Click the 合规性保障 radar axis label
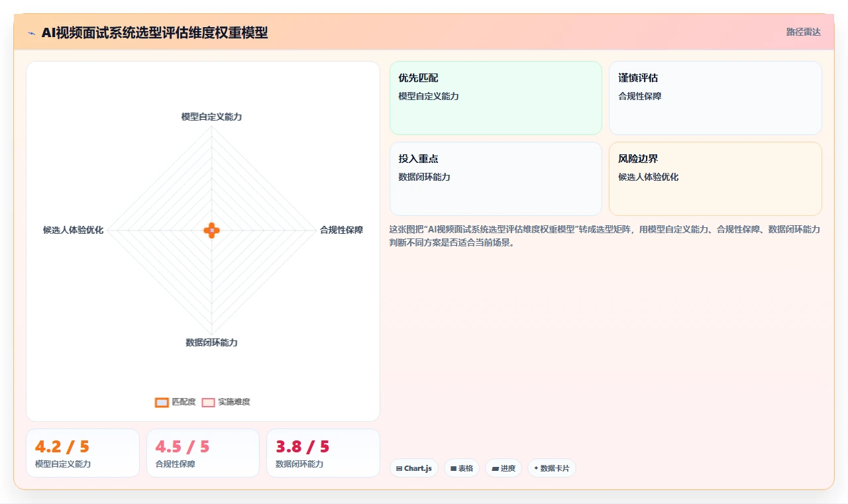This screenshot has height=504, width=848. click(341, 230)
